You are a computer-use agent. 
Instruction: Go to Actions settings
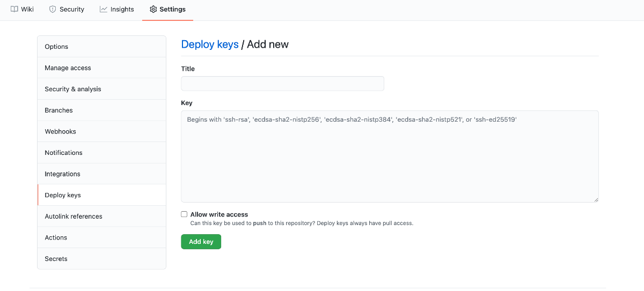click(101, 237)
